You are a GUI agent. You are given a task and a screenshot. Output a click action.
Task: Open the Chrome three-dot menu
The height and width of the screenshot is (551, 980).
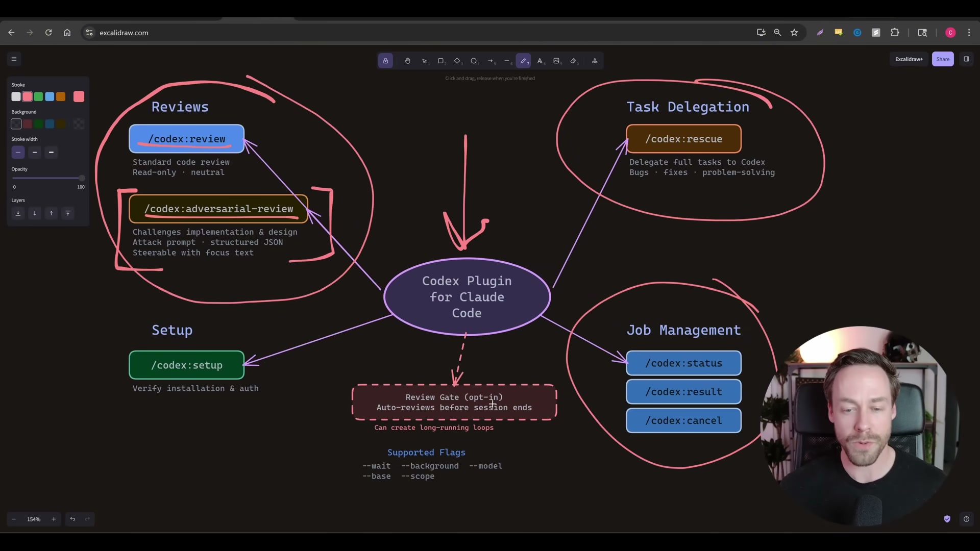969,33
